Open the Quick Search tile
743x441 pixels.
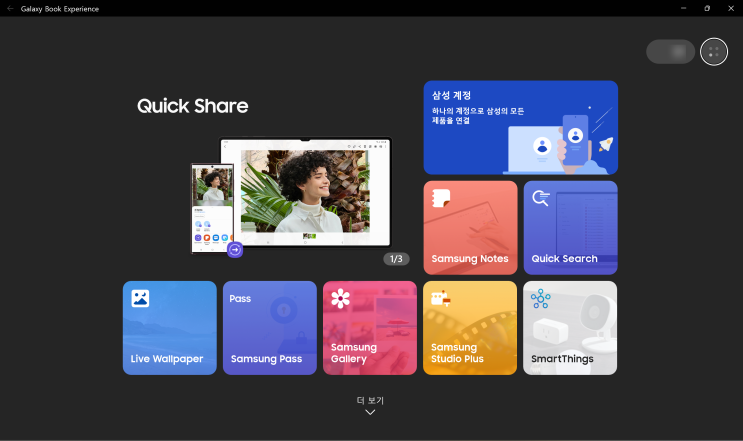[571, 227]
